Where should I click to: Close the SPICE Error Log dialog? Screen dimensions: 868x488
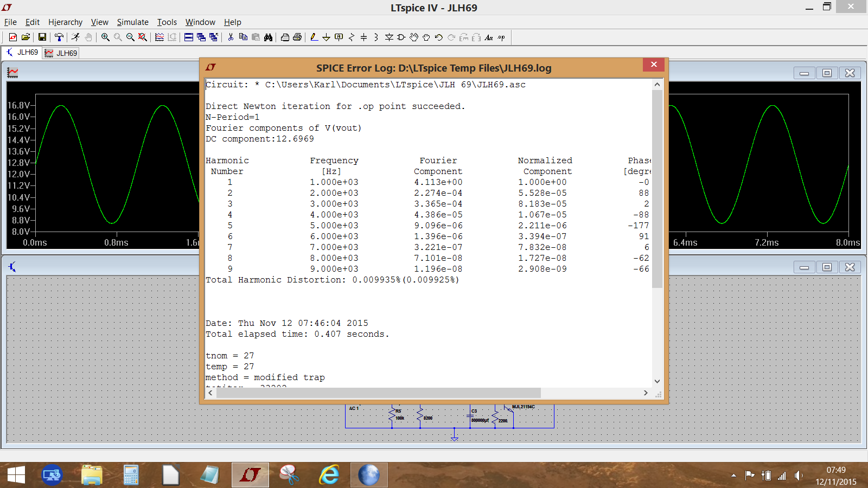[654, 65]
